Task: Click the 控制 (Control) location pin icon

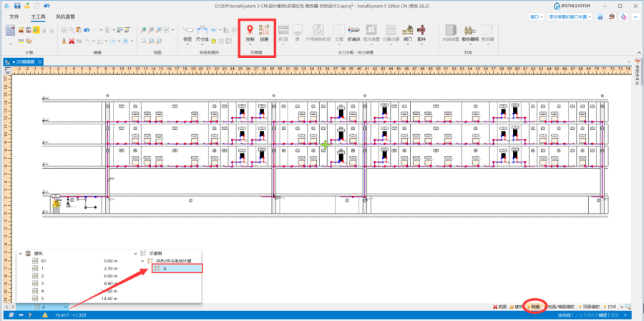Action: click(249, 31)
